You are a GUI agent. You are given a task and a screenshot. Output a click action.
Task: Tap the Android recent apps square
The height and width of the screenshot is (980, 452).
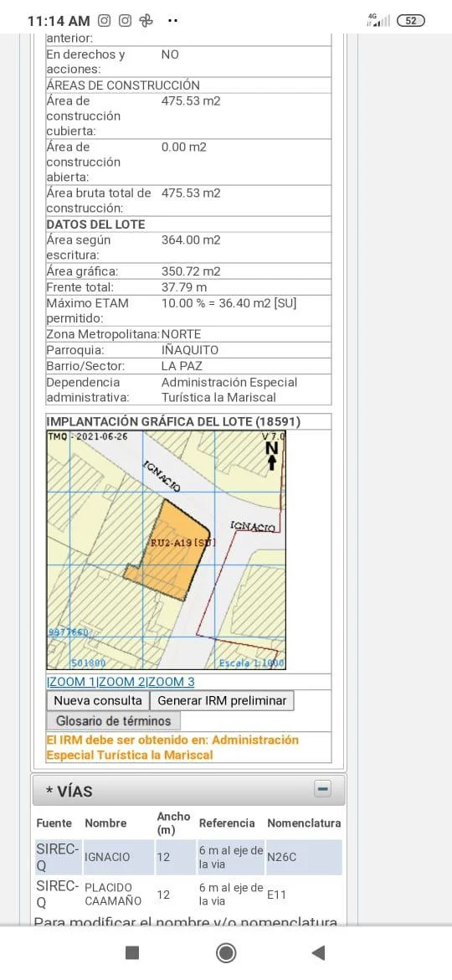pyautogui.click(x=132, y=952)
